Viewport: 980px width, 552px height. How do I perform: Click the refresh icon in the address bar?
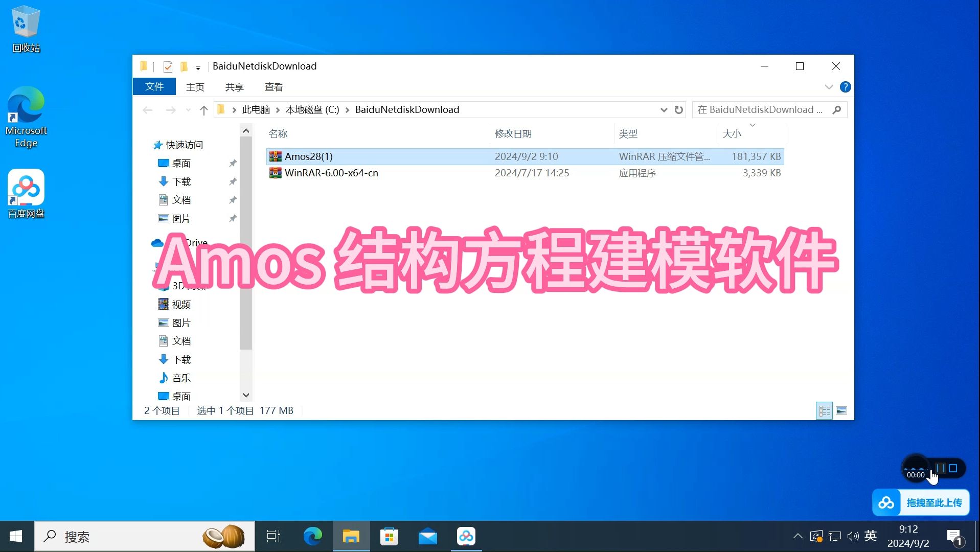point(678,109)
